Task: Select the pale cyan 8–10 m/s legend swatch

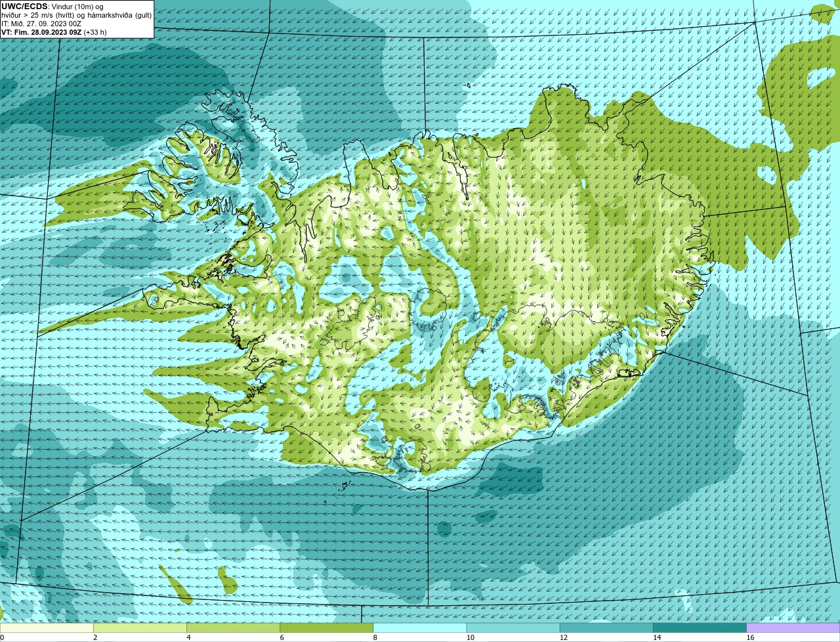Action: pyautogui.click(x=420, y=628)
